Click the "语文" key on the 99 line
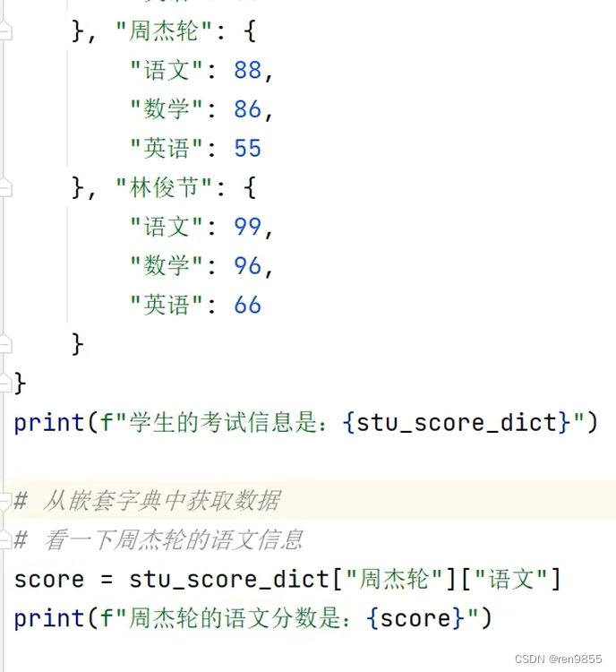This screenshot has width=616, height=672. tap(167, 227)
